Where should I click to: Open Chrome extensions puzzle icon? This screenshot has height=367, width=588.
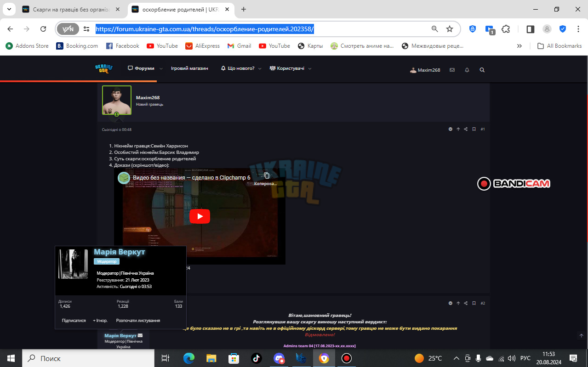click(506, 29)
